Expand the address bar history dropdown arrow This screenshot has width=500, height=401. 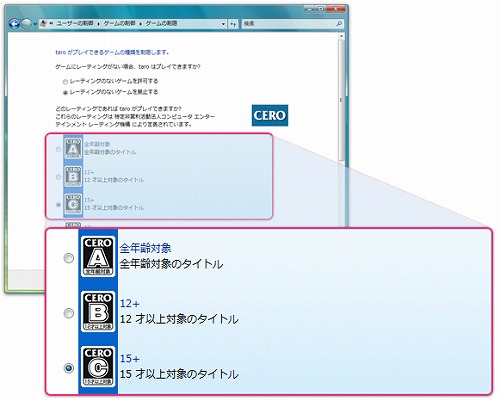(223, 24)
